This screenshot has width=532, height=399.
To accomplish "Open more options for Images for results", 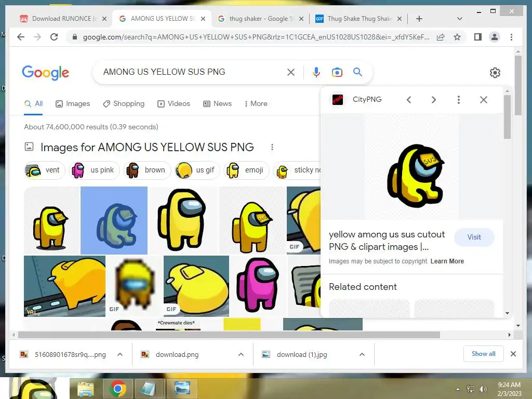I will [x=272, y=147].
